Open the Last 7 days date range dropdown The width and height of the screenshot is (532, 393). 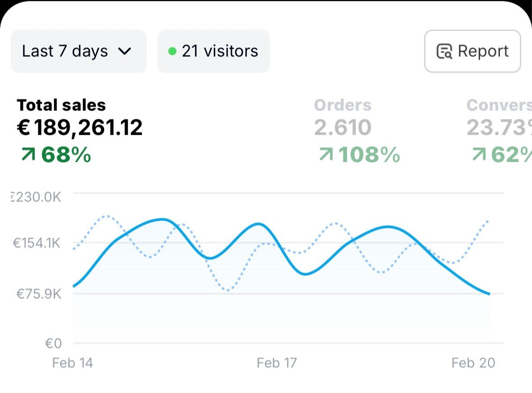point(78,51)
